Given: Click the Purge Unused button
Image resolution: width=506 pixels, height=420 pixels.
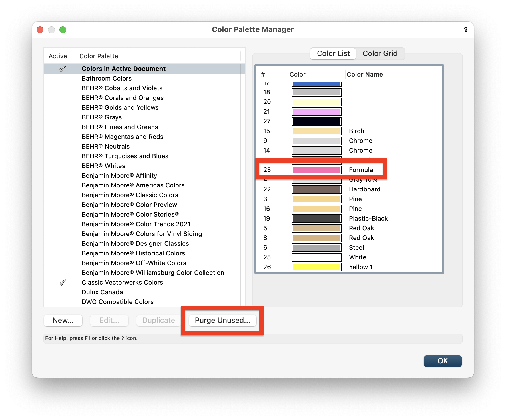Looking at the screenshot, I should (223, 320).
